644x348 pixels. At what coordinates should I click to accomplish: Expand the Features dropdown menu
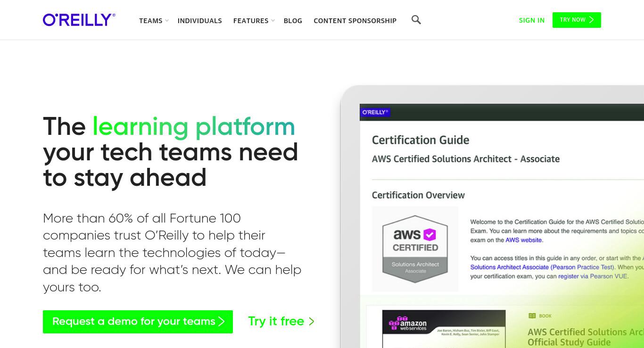pos(254,21)
